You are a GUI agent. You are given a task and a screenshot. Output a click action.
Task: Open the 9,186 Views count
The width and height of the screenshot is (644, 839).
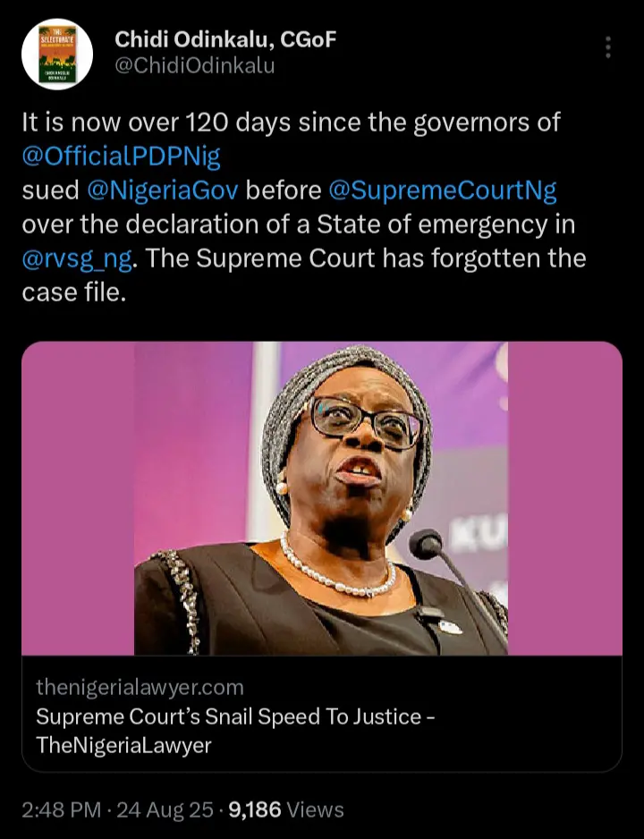click(x=286, y=809)
